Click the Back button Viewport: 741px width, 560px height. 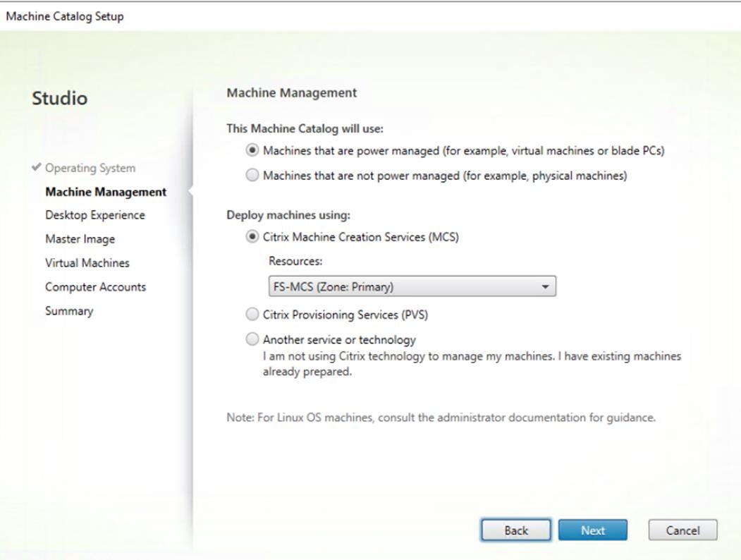pyautogui.click(x=516, y=530)
